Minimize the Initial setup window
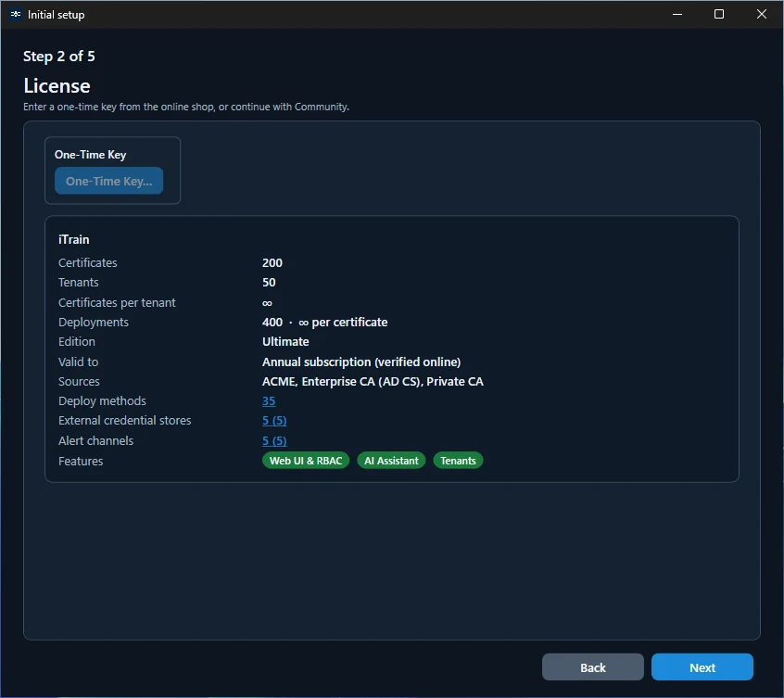The image size is (784, 698). (x=677, y=14)
